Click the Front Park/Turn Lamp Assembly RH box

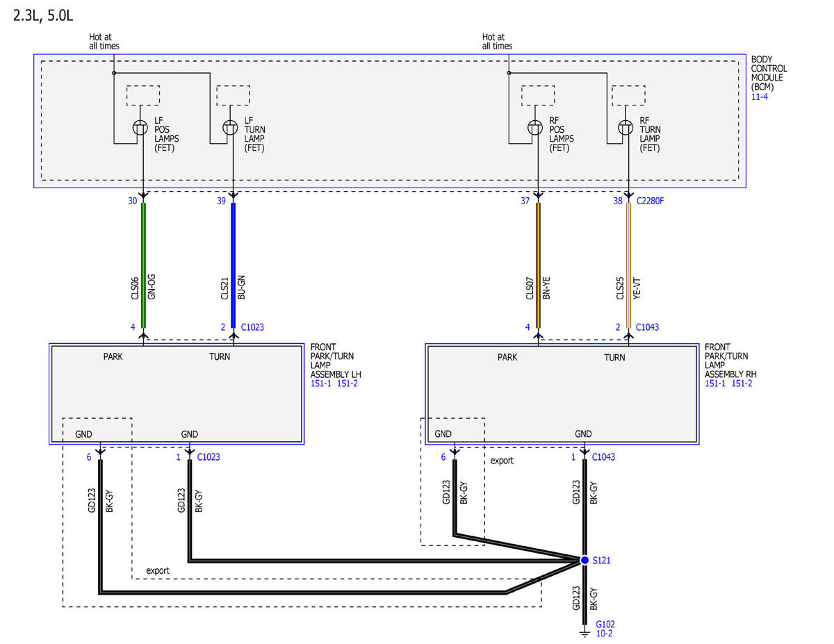point(562,394)
